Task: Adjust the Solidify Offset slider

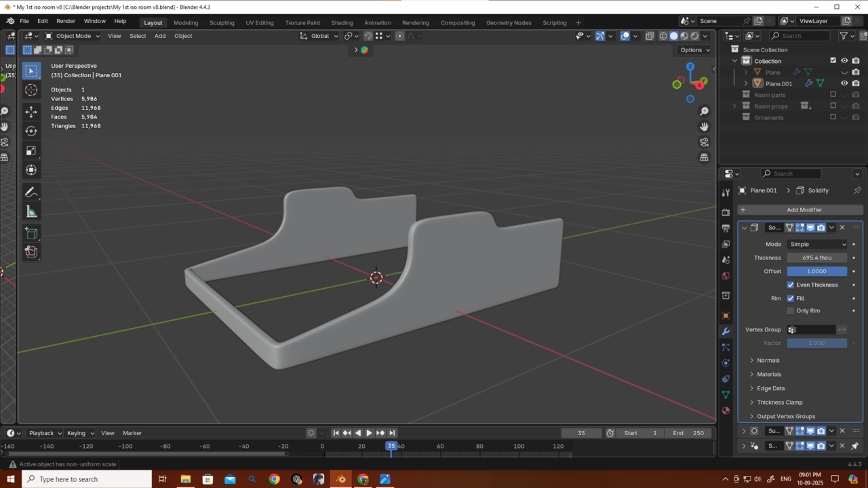Action: tap(816, 271)
